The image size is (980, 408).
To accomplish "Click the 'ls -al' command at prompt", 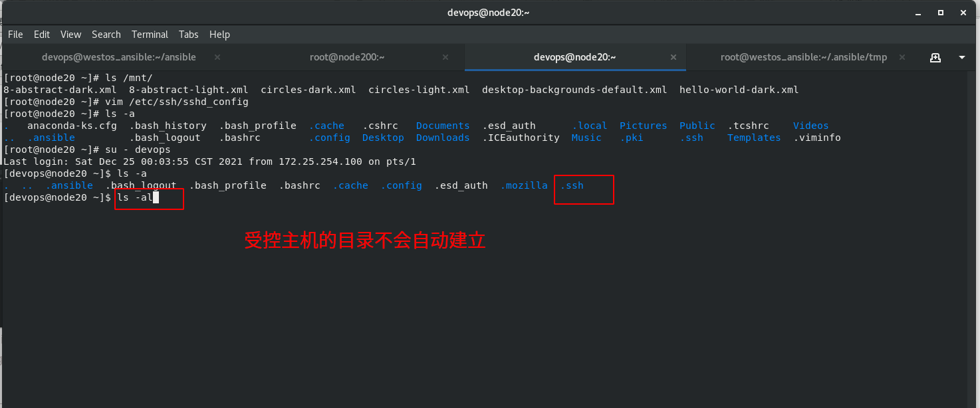I will (135, 197).
